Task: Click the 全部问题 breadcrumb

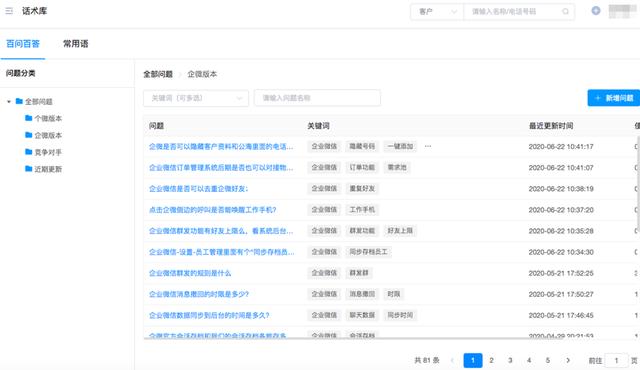Action: [x=158, y=74]
